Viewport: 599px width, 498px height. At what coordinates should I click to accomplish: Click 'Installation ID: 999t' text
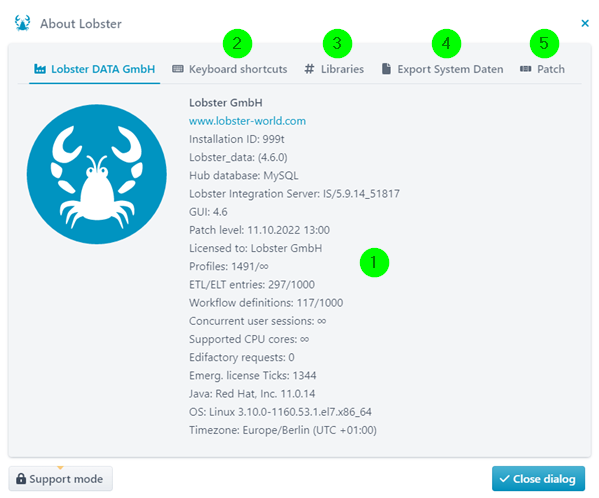pyautogui.click(x=236, y=139)
